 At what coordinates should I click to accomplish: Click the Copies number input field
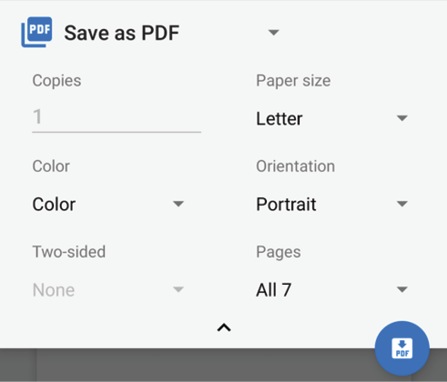click(116, 117)
